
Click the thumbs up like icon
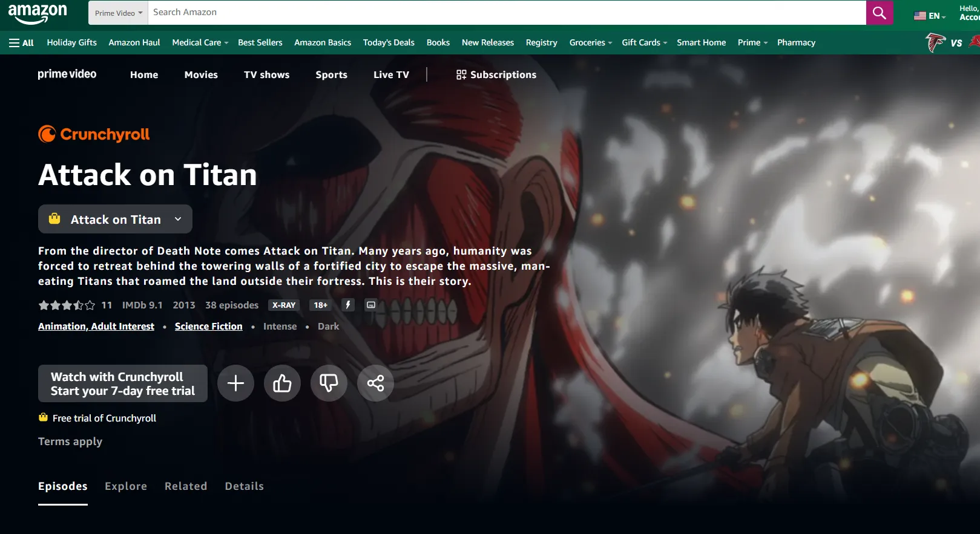tap(282, 383)
